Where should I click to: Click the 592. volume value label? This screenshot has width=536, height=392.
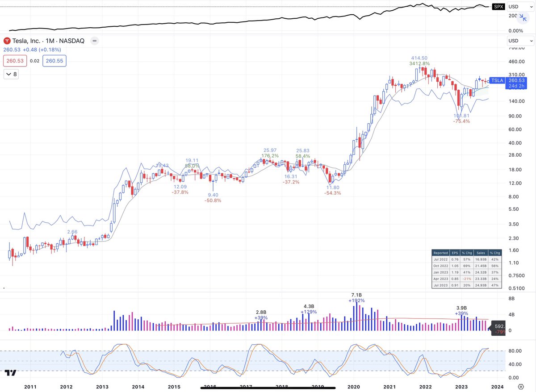[498, 329]
